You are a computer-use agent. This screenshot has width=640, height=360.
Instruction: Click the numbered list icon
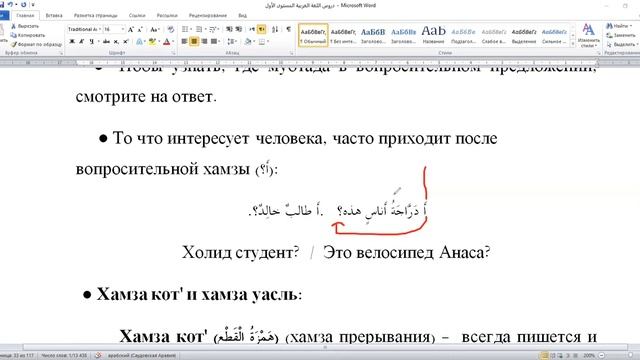tap(199, 29)
